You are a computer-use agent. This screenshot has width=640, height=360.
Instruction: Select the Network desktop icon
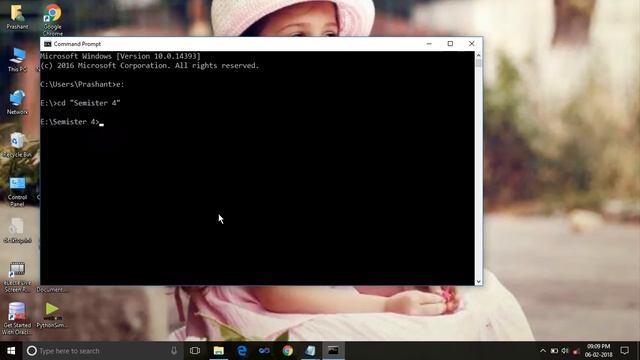17,102
